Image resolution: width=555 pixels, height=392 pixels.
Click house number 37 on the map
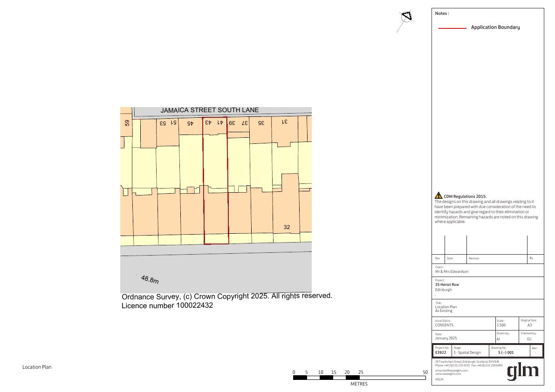(x=245, y=122)
